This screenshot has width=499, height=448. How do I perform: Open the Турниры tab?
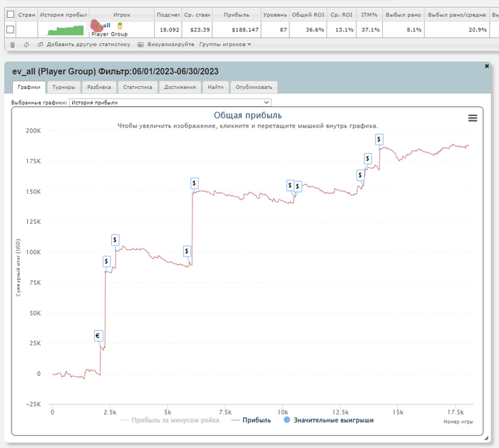pos(63,87)
